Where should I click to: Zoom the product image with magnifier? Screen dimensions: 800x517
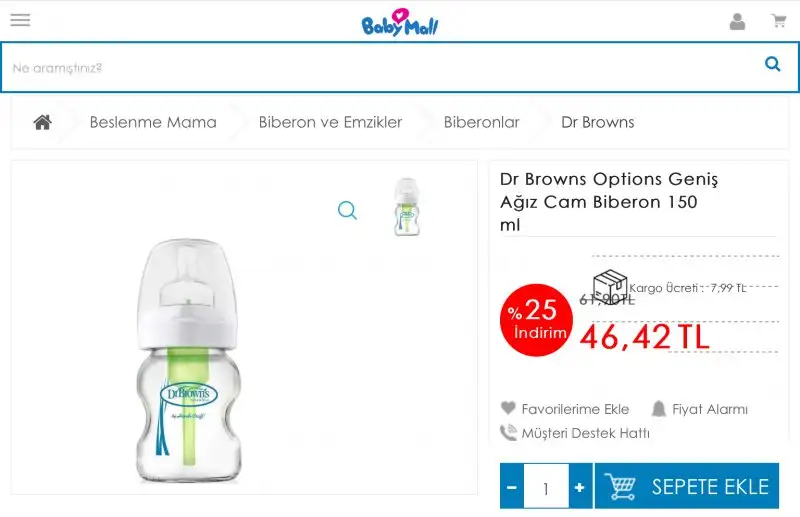pyautogui.click(x=347, y=210)
